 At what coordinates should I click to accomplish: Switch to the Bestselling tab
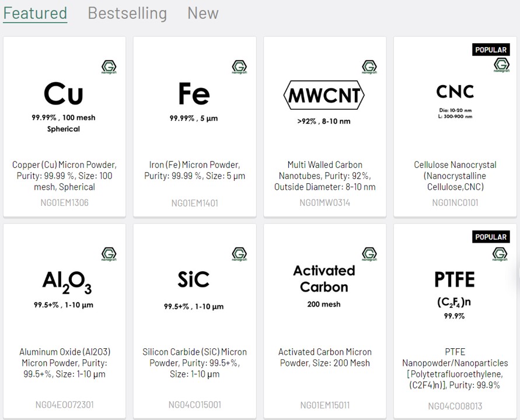click(x=127, y=13)
